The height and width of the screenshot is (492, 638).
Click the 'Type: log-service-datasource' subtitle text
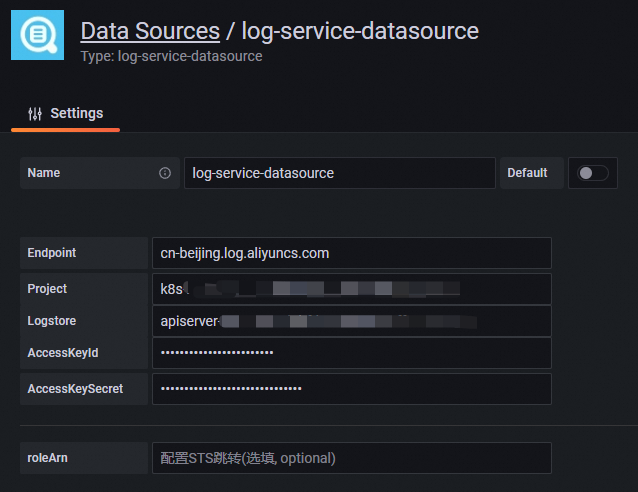(x=171, y=56)
